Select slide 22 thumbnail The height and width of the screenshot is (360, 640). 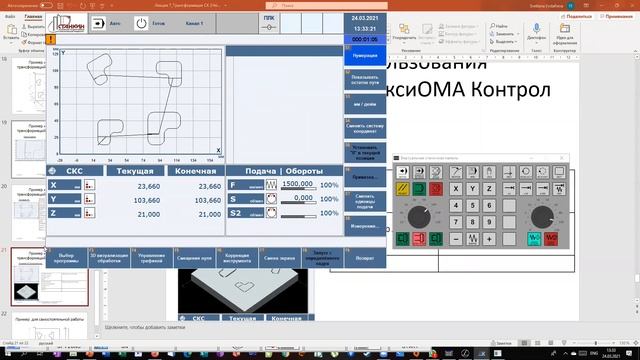click(49, 326)
